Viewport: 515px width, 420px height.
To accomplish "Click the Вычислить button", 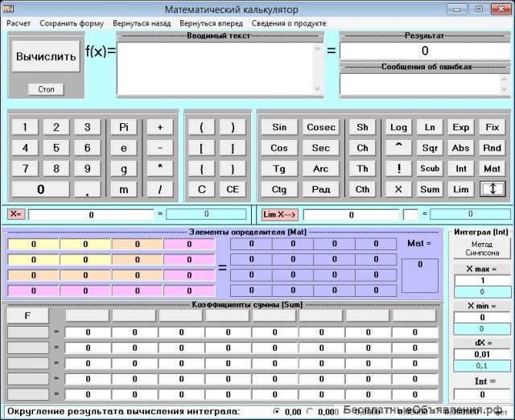I will tap(46, 57).
